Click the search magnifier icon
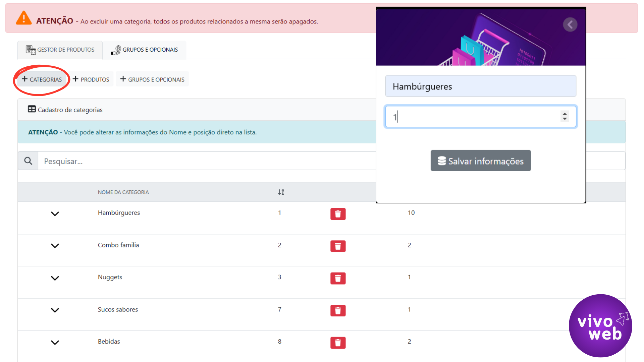Screen dimensions: 644x362 pos(28,161)
